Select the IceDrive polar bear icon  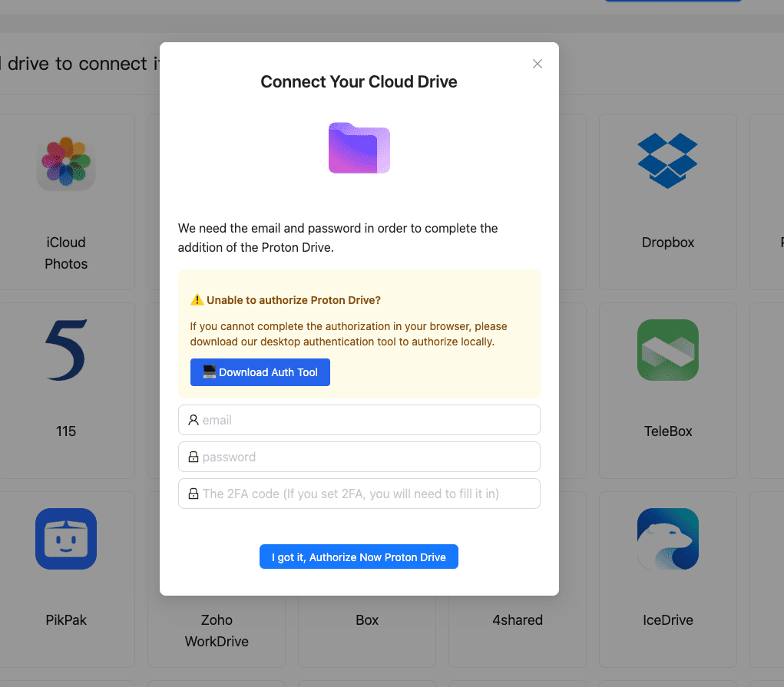pyautogui.click(x=667, y=539)
